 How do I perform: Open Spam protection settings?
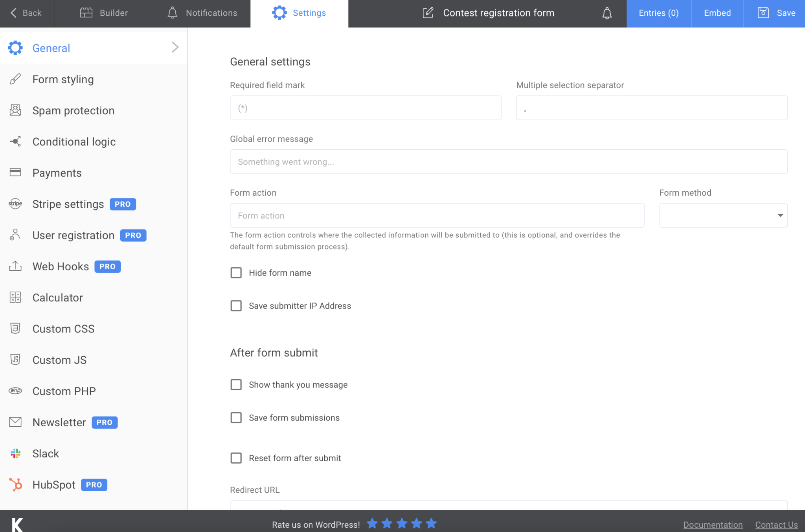point(73,110)
